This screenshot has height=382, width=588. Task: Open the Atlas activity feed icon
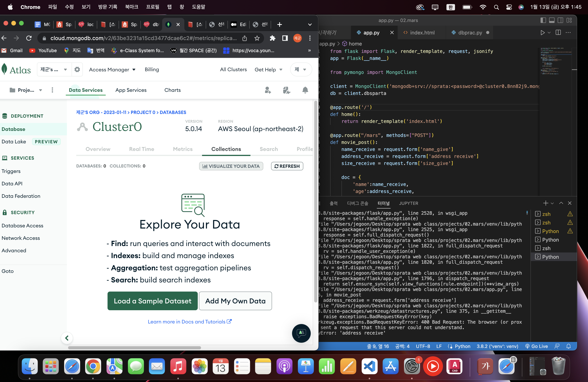(286, 90)
